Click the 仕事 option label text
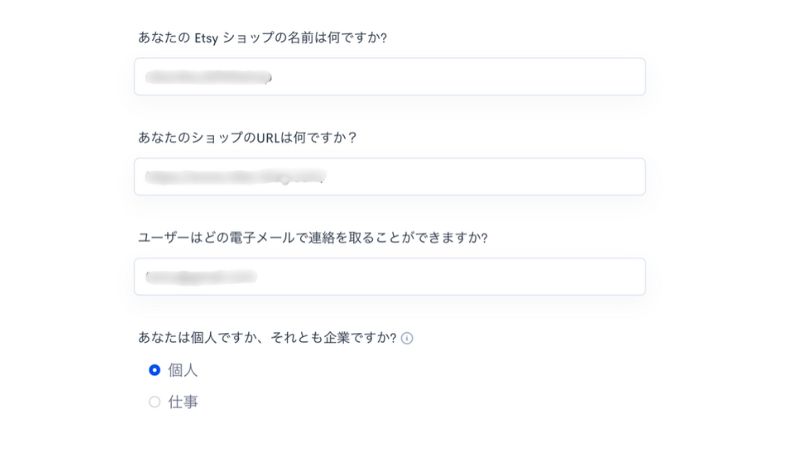Screen dimensions: 812x457 coord(183,402)
